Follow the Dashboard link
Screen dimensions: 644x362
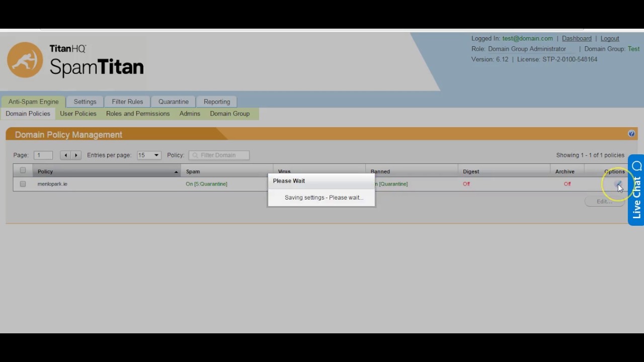pos(577,38)
